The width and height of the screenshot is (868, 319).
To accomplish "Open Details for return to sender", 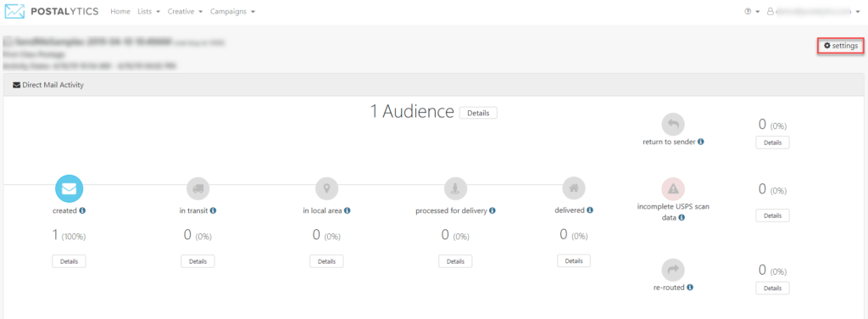I will pos(772,143).
